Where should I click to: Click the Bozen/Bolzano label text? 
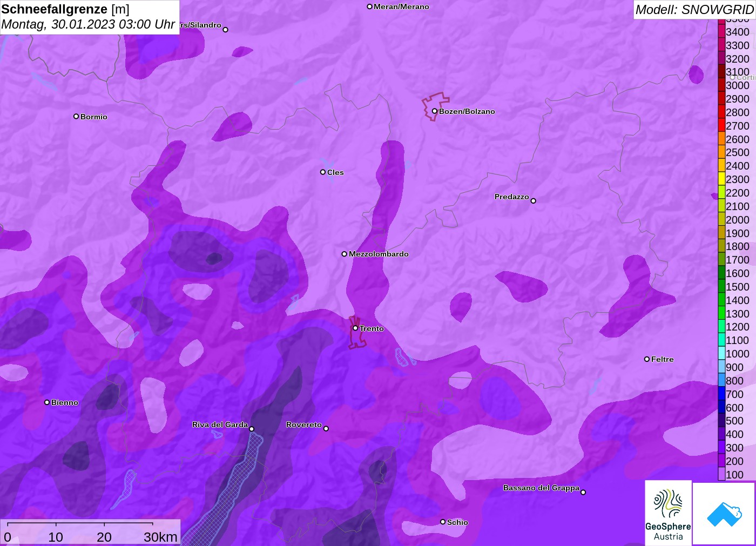(467, 111)
